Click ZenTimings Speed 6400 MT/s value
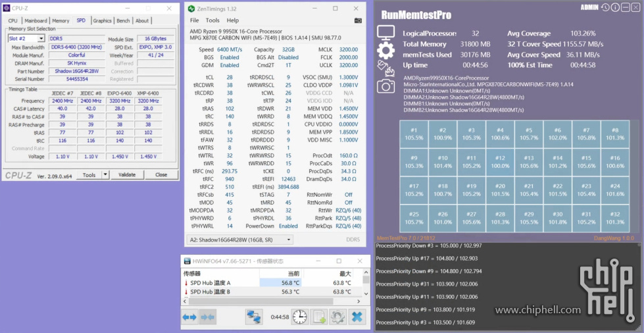The width and height of the screenshot is (644, 333). click(230, 49)
